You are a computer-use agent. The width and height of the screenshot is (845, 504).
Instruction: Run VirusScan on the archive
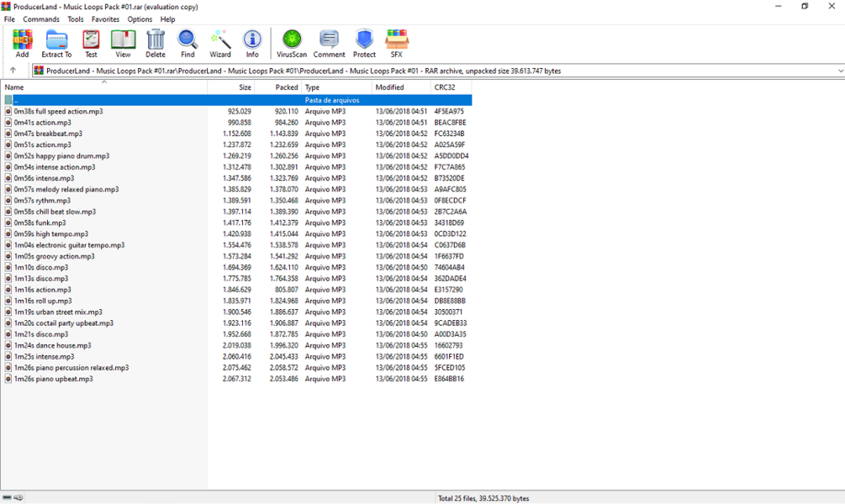292,43
